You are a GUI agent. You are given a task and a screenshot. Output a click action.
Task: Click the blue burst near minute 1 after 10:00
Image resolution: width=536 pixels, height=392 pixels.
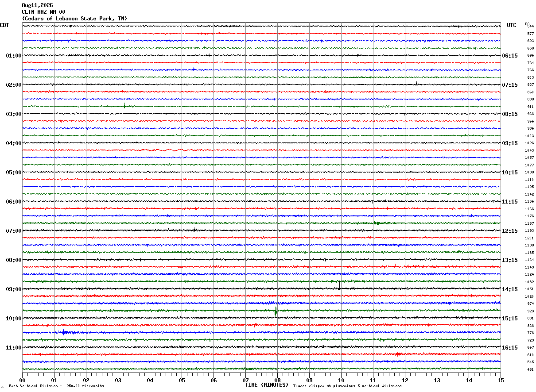click(x=65, y=332)
